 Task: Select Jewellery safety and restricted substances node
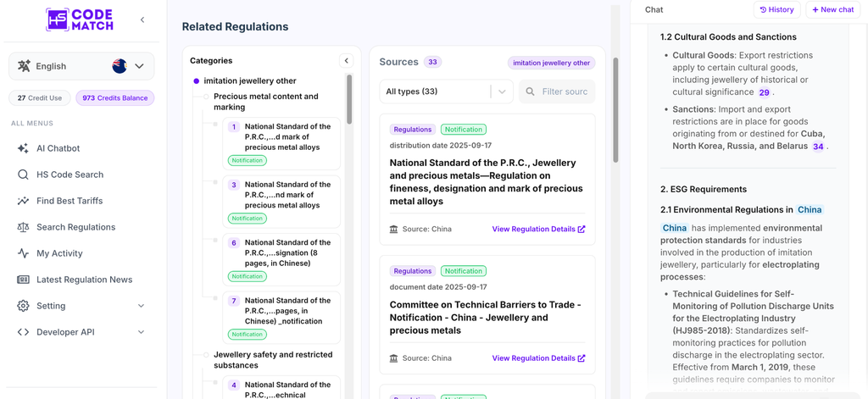[x=273, y=360]
